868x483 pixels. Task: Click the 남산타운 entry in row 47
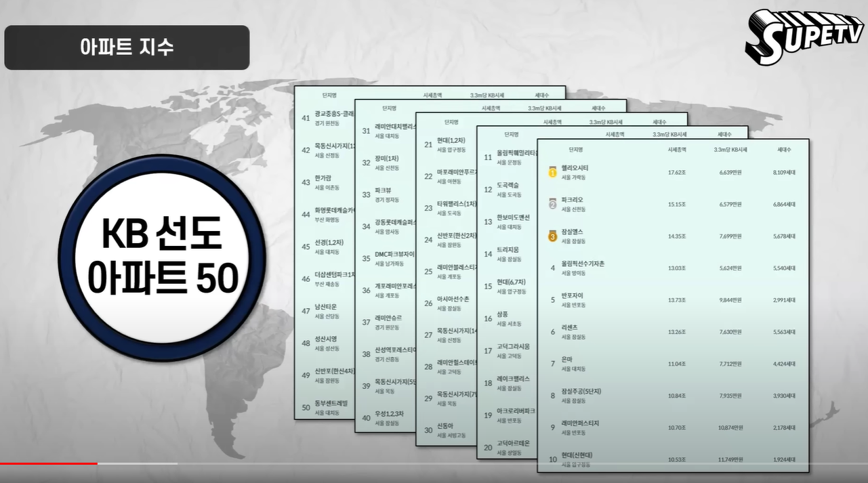(x=325, y=307)
